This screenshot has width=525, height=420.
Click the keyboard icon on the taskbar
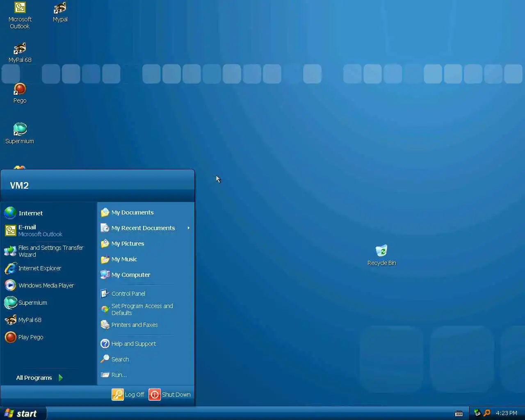coord(459,413)
